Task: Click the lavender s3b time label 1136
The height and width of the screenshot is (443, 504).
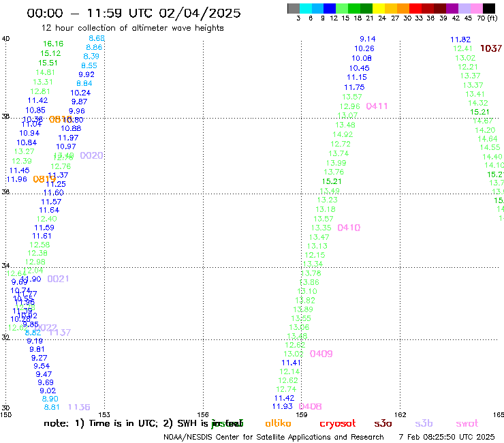Action: point(79,408)
